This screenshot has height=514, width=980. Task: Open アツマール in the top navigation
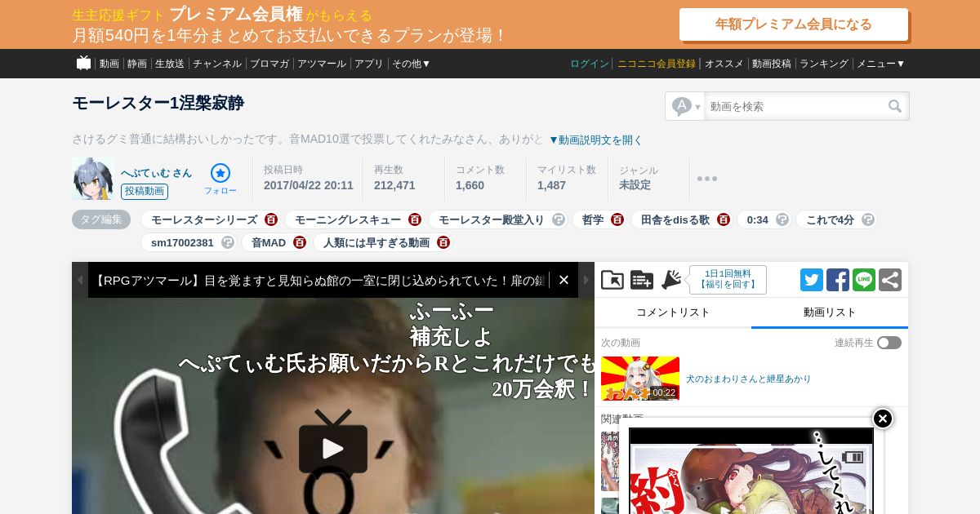[322, 64]
